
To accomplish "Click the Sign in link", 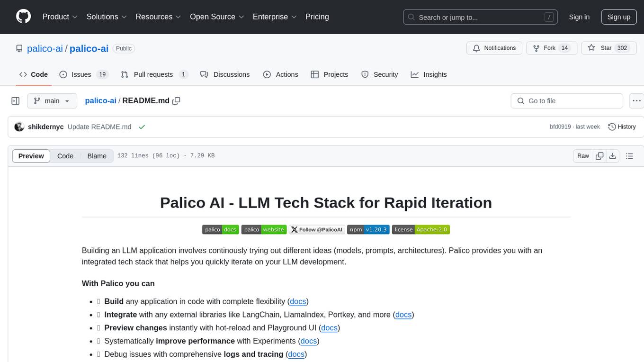I will (579, 17).
